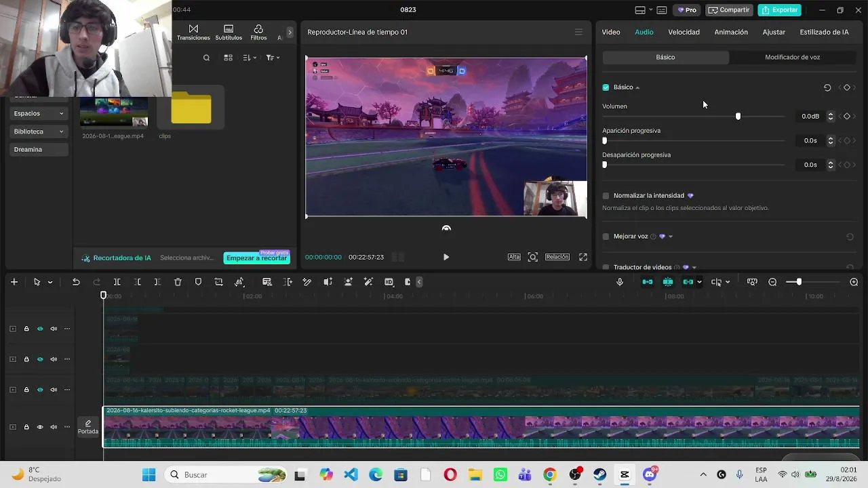Click the fullscreen preview icon
Viewport: 868px width, 488px height.
(x=583, y=257)
